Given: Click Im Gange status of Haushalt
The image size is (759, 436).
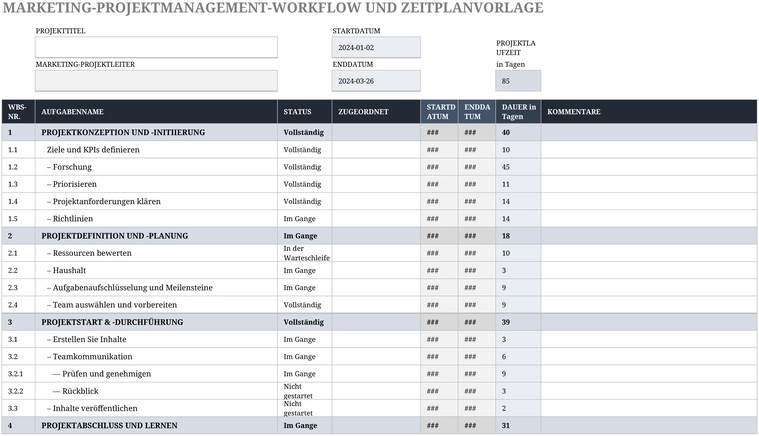Looking at the screenshot, I should 304,271.
